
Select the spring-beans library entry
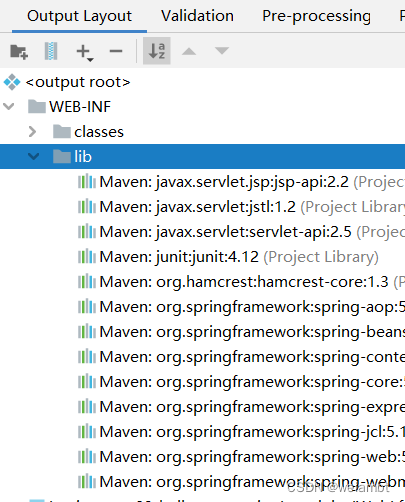[x=252, y=332]
